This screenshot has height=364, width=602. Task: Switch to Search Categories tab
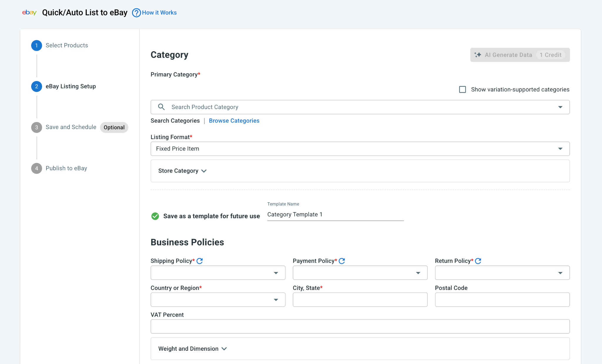point(175,121)
